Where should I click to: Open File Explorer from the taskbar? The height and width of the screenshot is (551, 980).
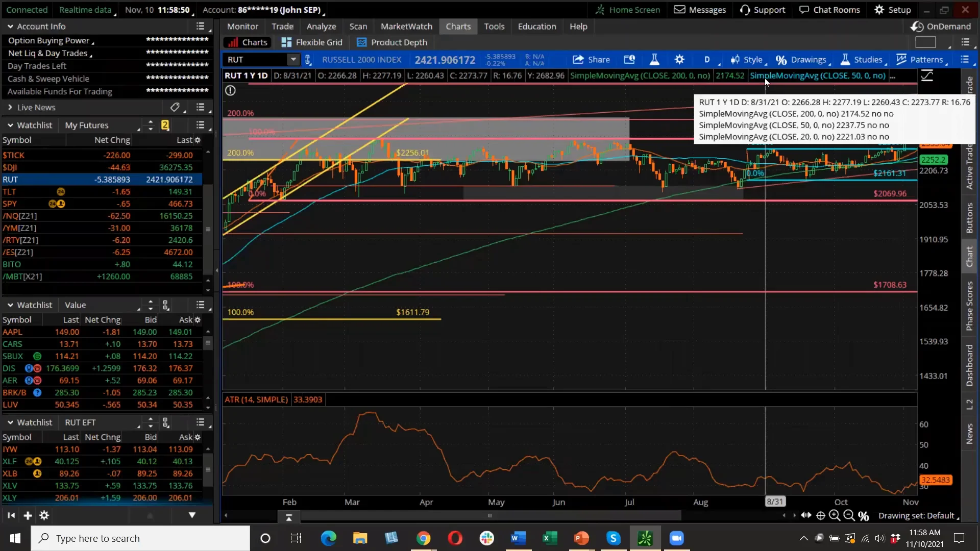click(360, 538)
